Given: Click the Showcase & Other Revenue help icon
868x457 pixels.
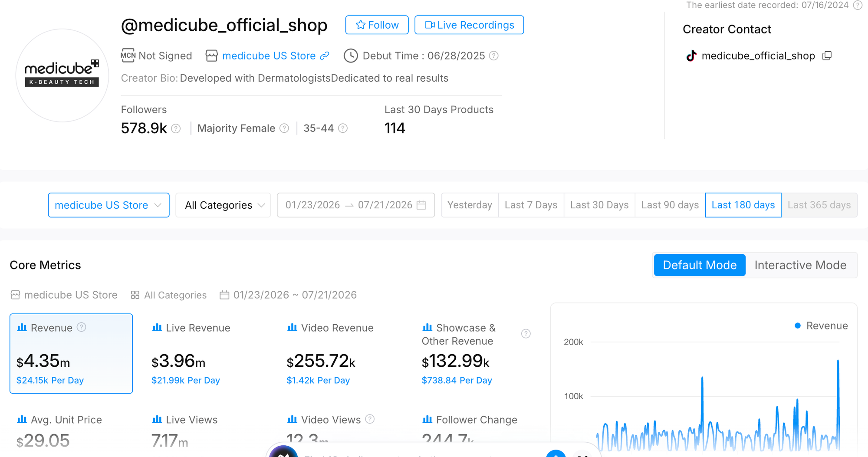Looking at the screenshot, I should (x=526, y=334).
